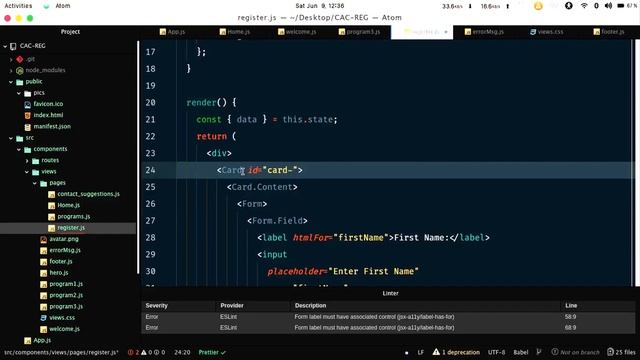Collapse the pages folder chevron
The height and width of the screenshot is (360, 640).
click(x=35, y=183)
